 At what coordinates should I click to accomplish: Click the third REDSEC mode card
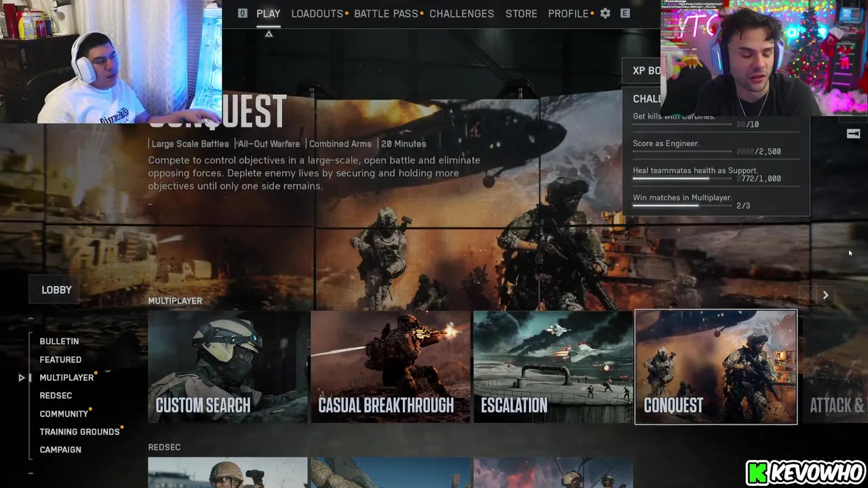pyautogui.click(x=553, y=472)
